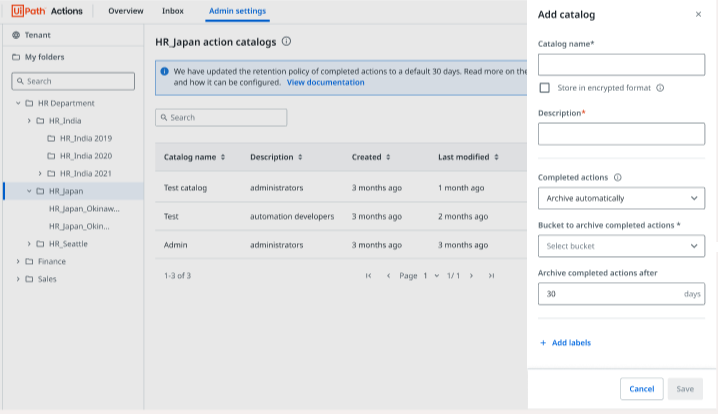Click the HR_India 2019 folder icon

click(x=51, y=138)
